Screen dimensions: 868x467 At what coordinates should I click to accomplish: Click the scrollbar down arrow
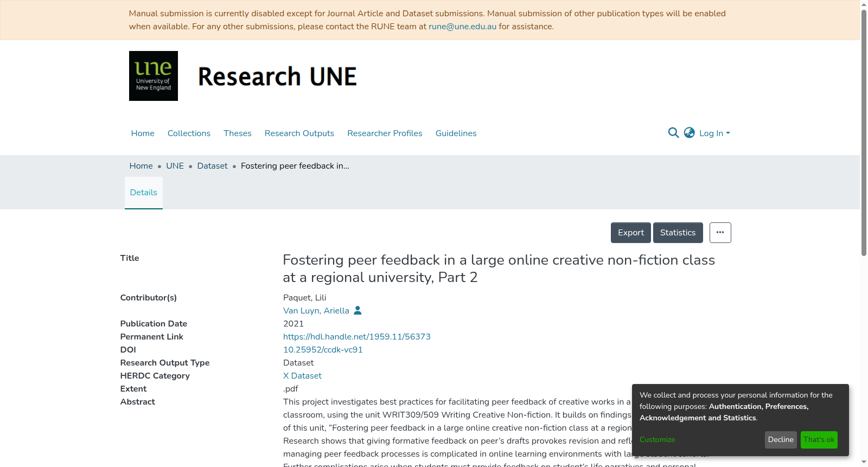[864, 463]
